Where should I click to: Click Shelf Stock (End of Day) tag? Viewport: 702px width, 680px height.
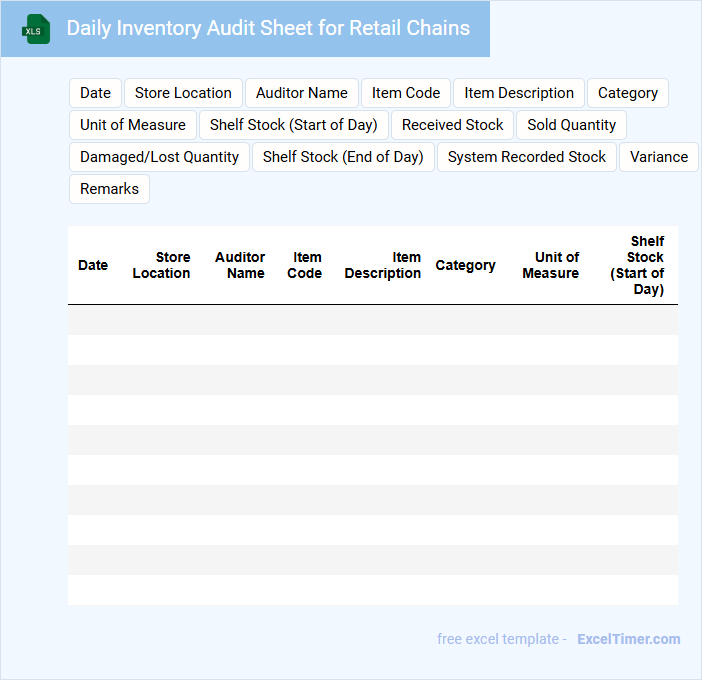[343, 157]
